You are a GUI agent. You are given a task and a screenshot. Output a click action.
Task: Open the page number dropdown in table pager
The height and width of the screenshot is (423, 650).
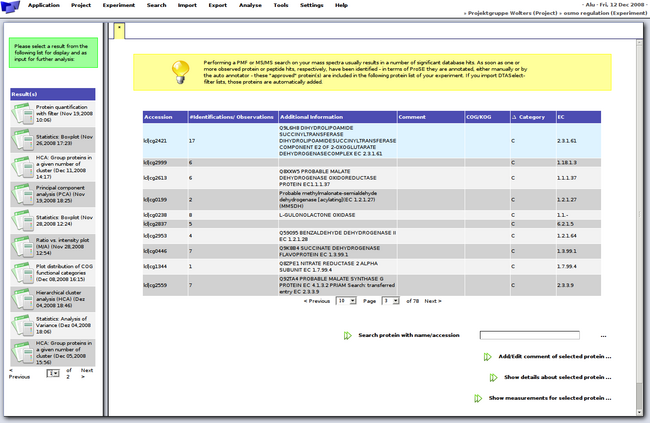tap(390, 301)
